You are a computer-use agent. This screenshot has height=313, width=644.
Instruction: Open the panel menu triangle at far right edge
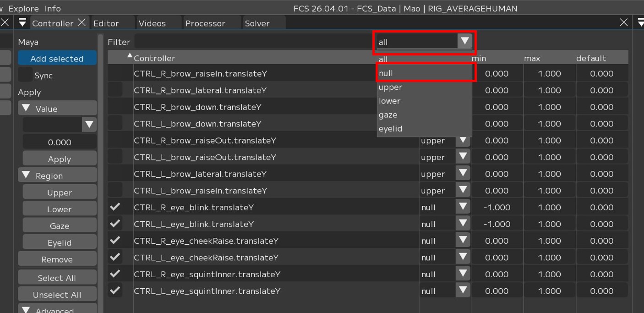pyautogui.click(x=640, y=22)
